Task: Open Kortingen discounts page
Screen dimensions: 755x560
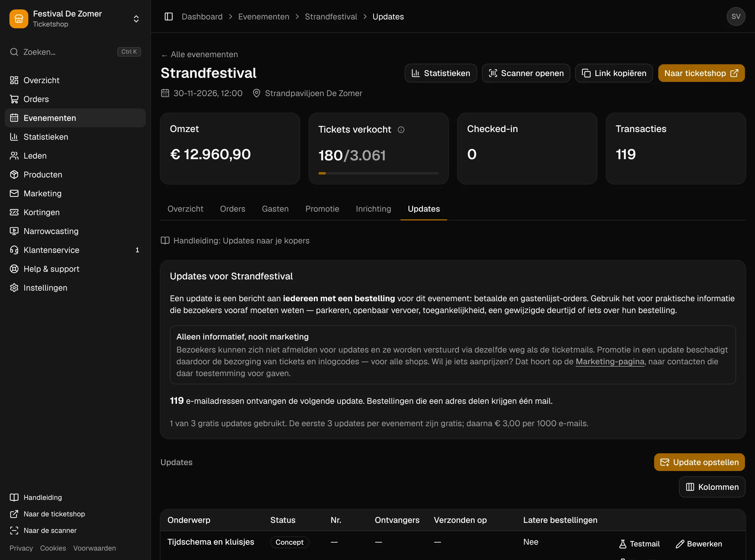Action: [75, 212]
